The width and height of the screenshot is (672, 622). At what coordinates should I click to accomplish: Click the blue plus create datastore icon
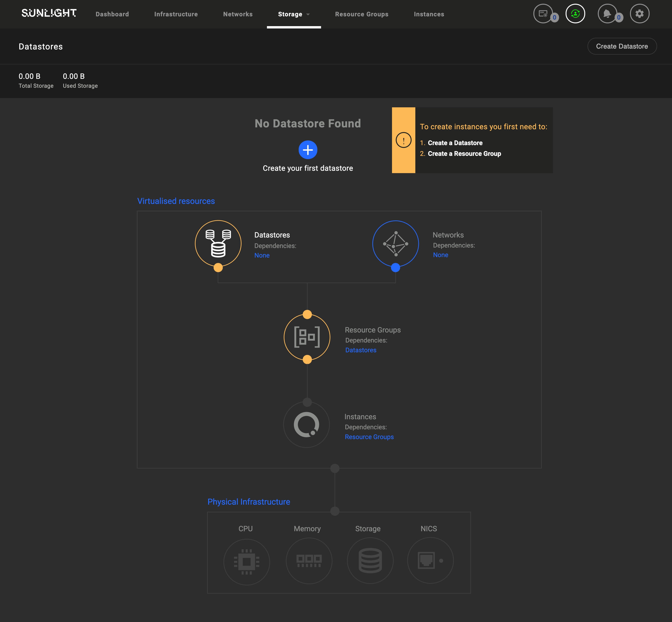308,150
